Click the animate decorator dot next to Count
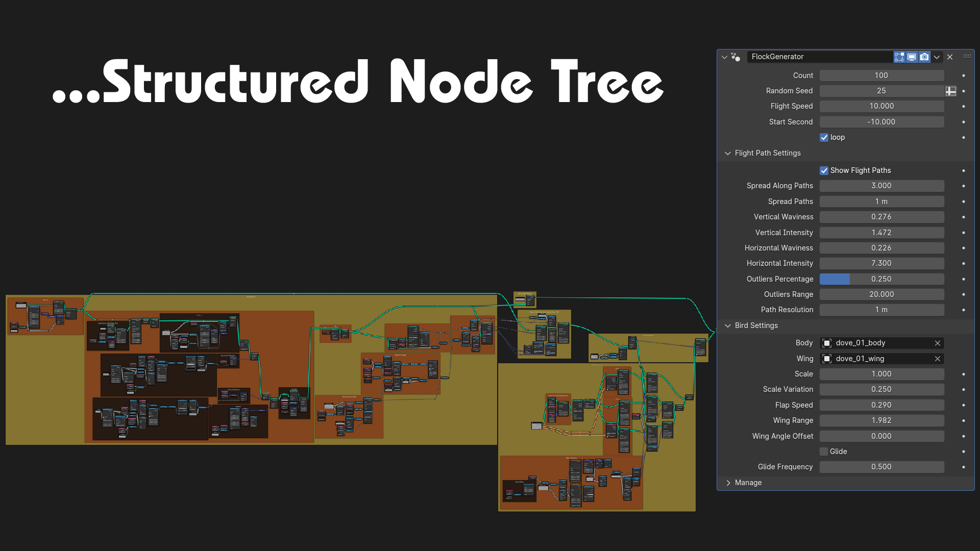The height and width of the screenshot is (551, 980). (x=963, y=75)
